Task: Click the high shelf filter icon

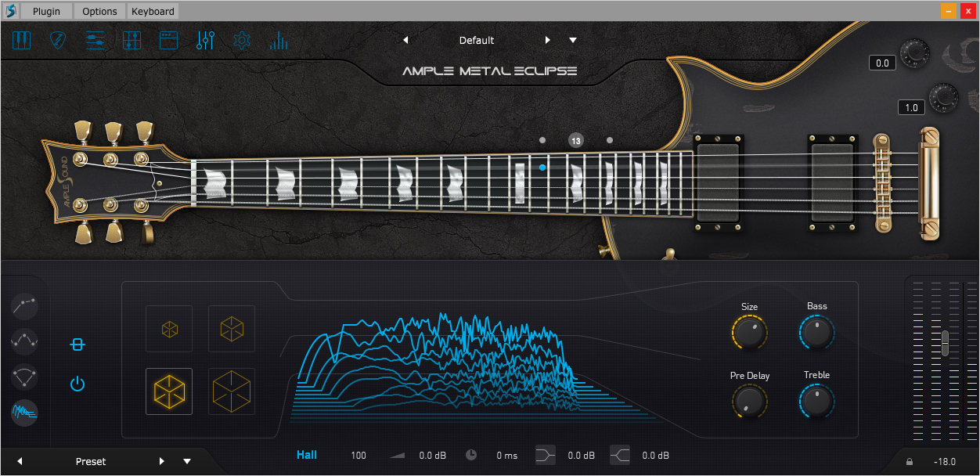Action: tap(620, 455)
